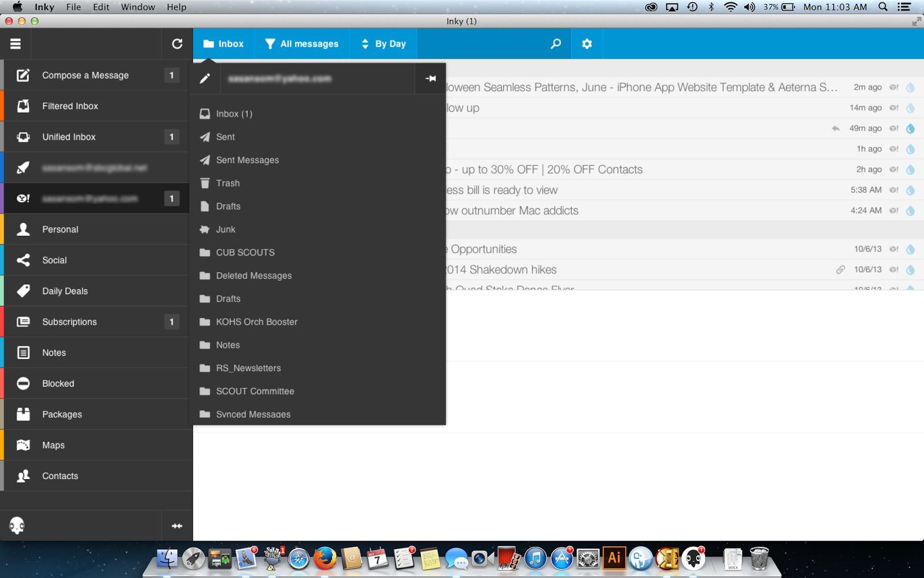Open Notes view in sidebar
The height and width of the screenshot is (578, 924).
(x=96, y=353)
